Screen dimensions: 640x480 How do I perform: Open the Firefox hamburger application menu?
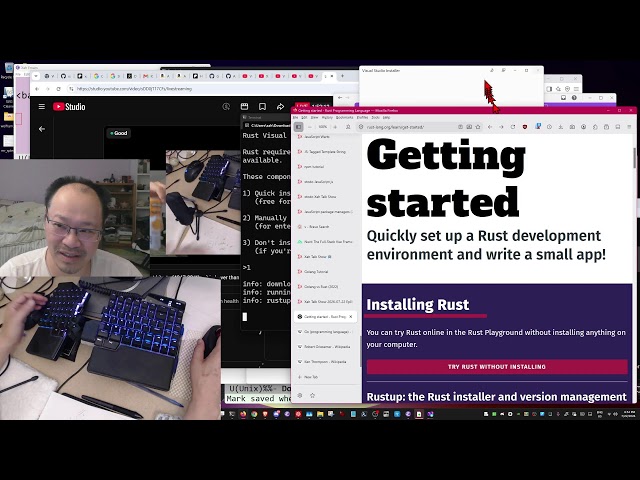click(x=629, y=127)
